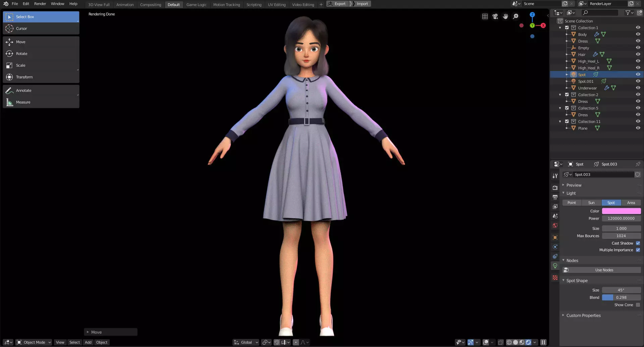644x347 pixels.
Task: Click the perspective grid toggle icon
Action: 485,16
